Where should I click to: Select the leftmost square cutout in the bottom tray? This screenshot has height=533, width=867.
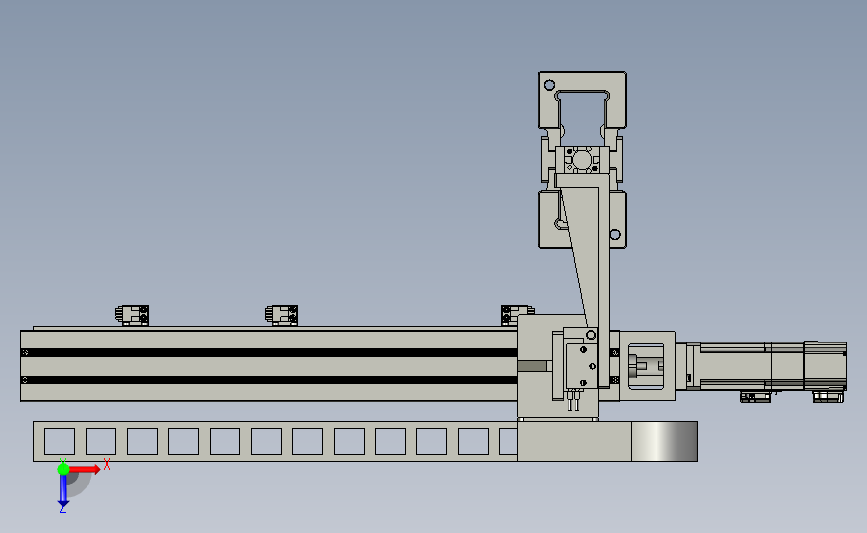point(59,441)
